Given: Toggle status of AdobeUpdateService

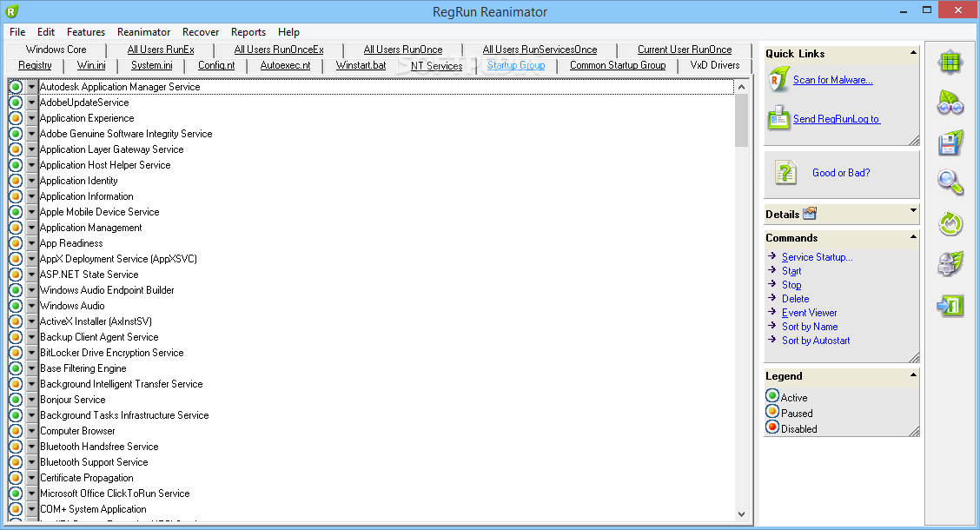Looking at the screenshot, I should click(16, 103).
